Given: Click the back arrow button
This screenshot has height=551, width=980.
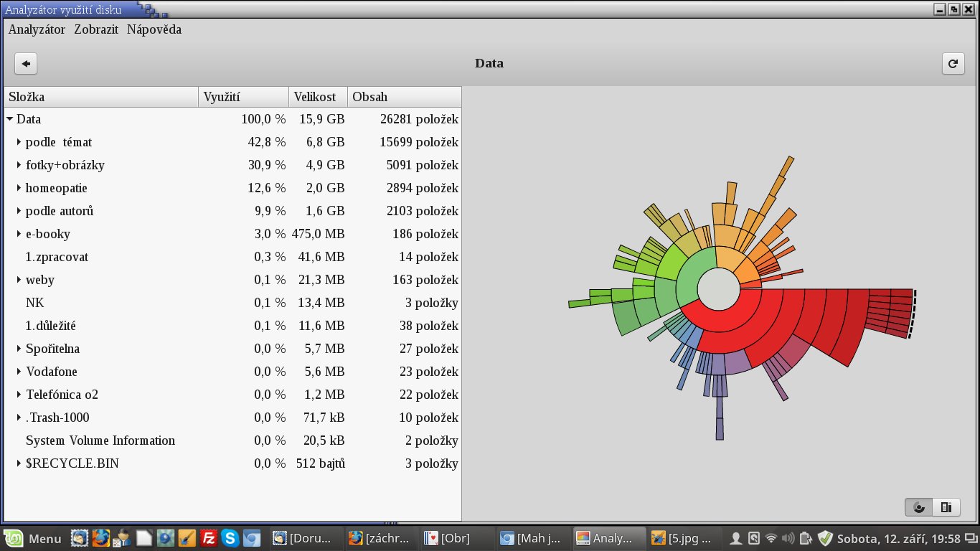Looking at the screenshot, I should (x=26, y=64).
